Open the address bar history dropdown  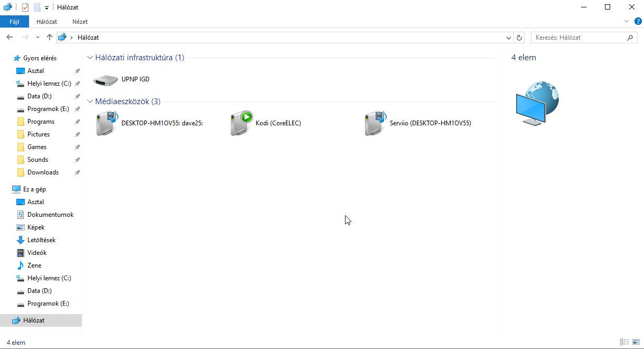509,38
